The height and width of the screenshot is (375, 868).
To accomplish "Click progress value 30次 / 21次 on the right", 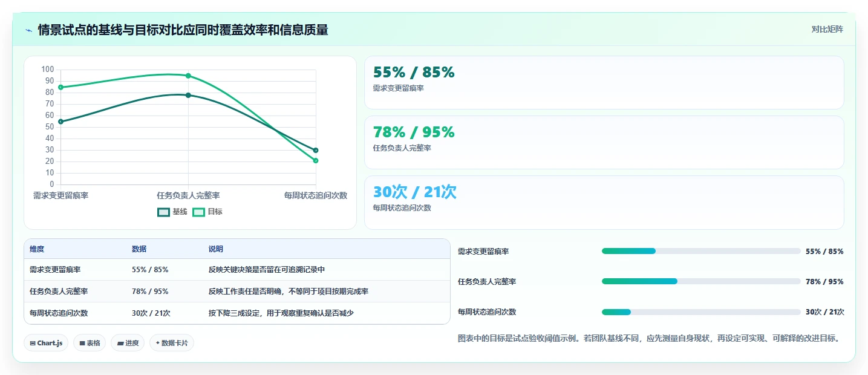I will (825, 312).
